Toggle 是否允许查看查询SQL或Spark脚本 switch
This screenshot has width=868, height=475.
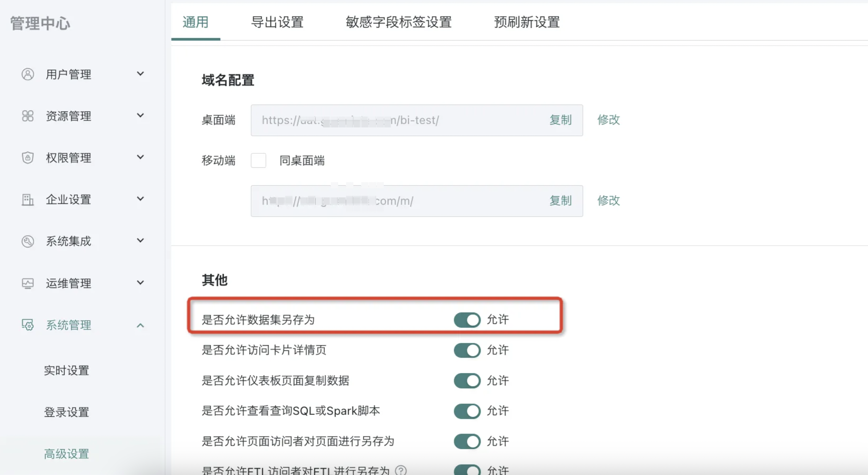tap(467, 411)
